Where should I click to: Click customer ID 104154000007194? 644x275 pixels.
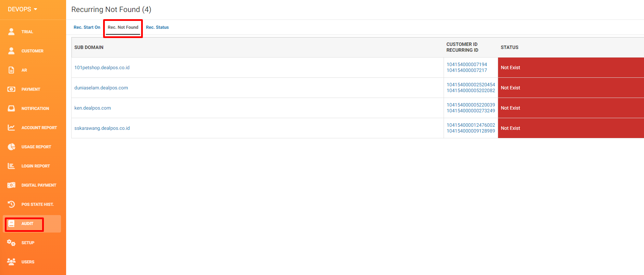pos(467,64)
